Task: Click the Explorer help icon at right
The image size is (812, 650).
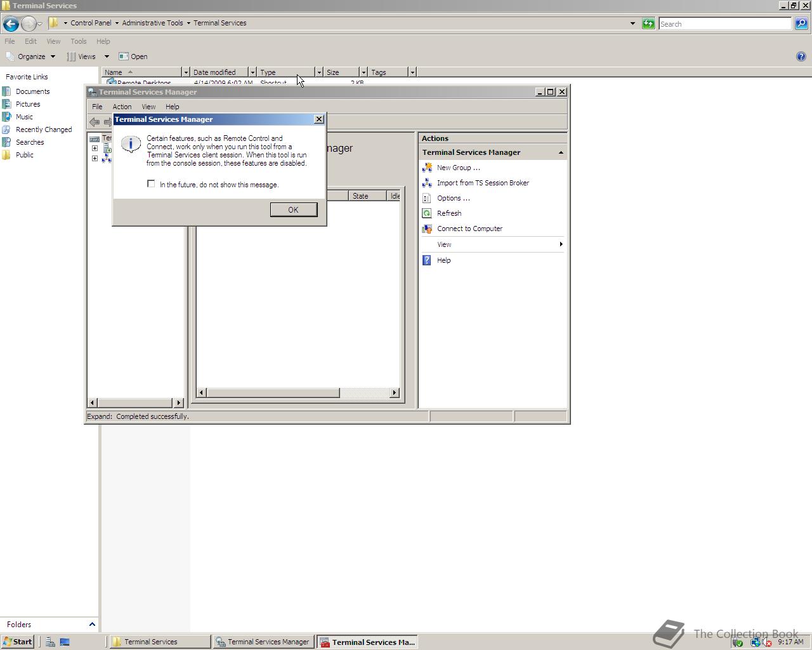Action: pos(801,56)
